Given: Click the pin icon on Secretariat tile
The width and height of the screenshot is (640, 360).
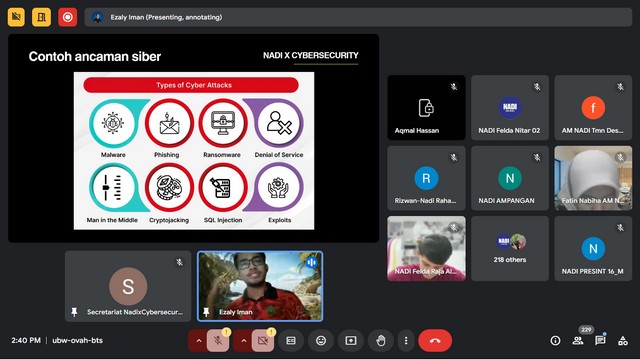Looking at the screenshot, I should pos(74,312).
